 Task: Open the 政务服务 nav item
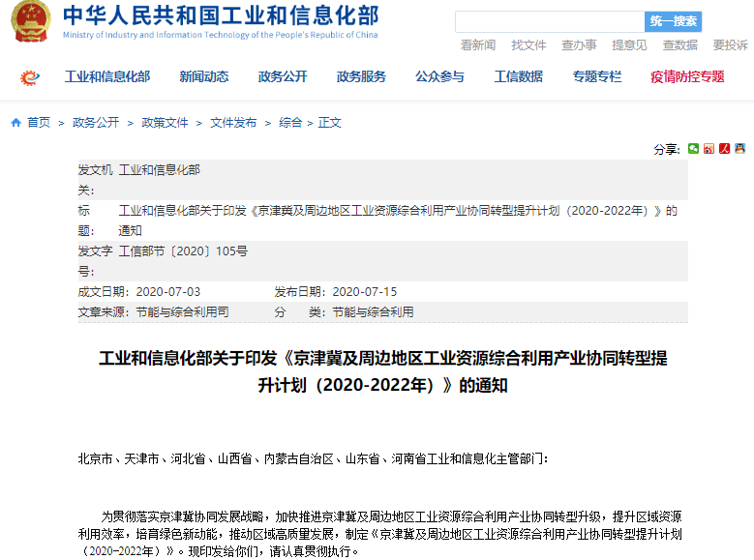pyautogui.click(x=361, y=77)
